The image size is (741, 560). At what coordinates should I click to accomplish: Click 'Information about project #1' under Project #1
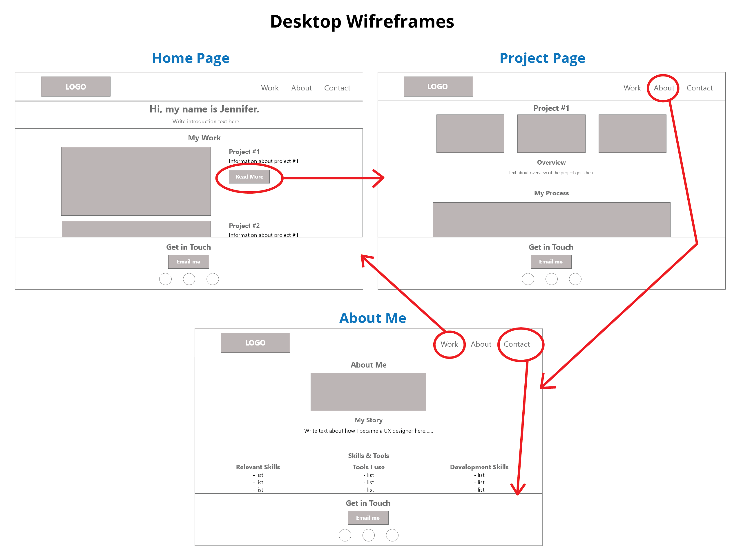coord(264,161)
